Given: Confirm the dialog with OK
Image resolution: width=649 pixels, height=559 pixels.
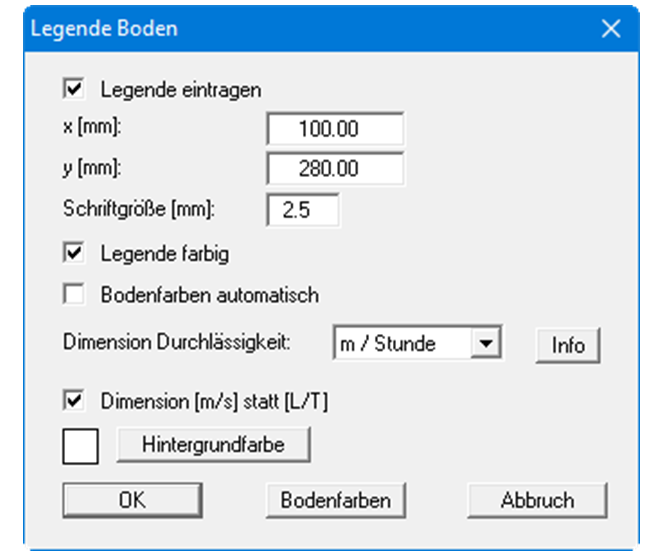Looking at the screenshot, I should pyautogui.click(x=132, y=500).
